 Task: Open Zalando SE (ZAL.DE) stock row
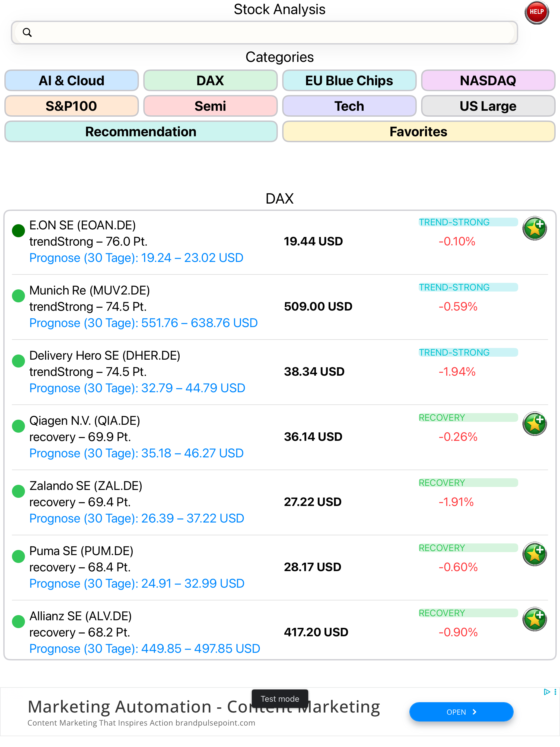point(280,502)
